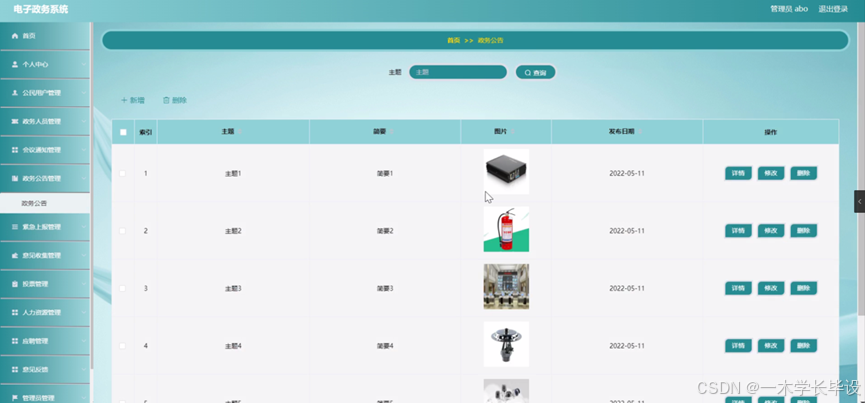Click the flag icon next to 管理员管理

click(15, 398)
